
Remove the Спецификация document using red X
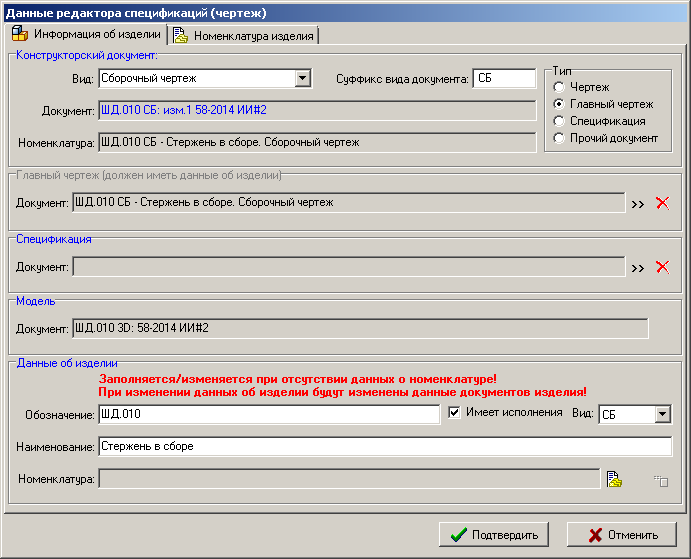661,267
